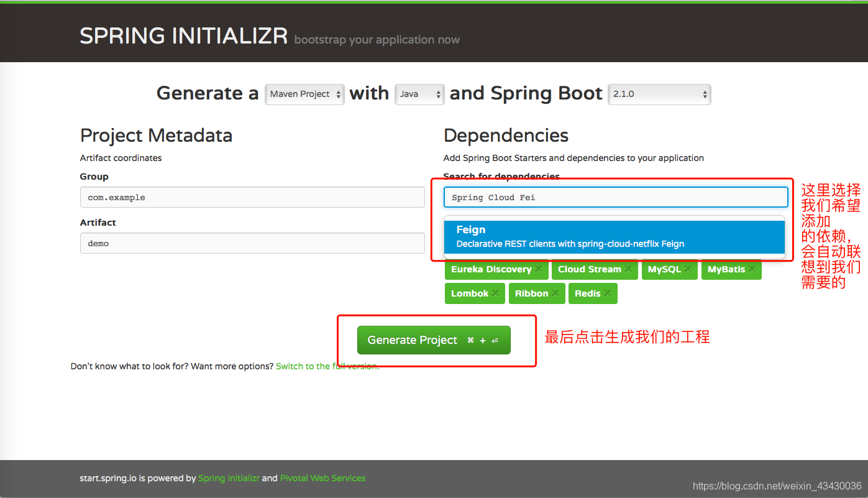Focus the Group input field
This screenshot has width=868, height=498.
tap(252, 197)
